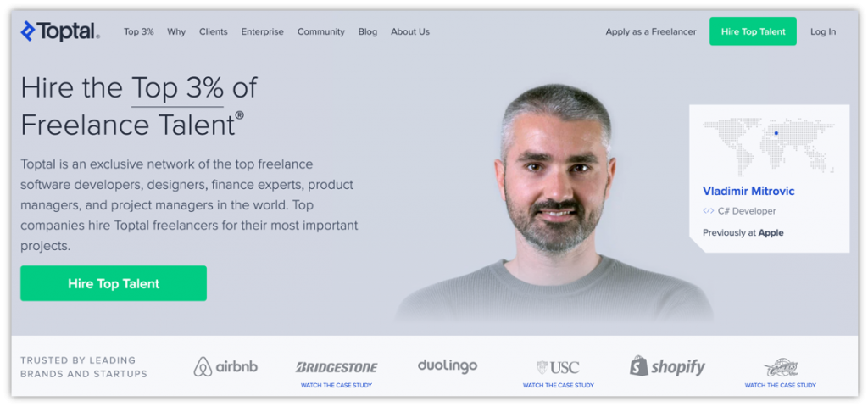Image resolution: width=868 pixels, height=407 pixels.
Task: Watch the case study under USC
Action: 558,385
